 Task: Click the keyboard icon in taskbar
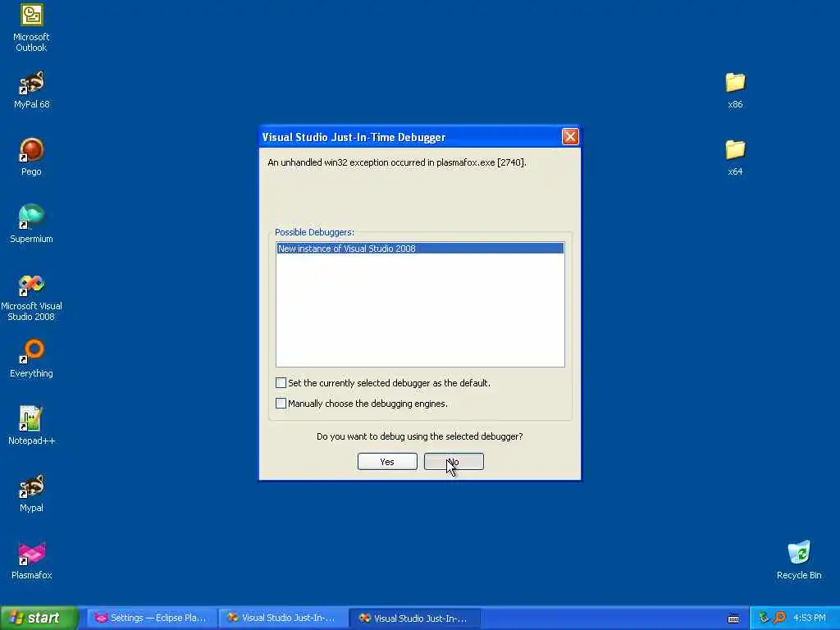click(x=733, y=619)
